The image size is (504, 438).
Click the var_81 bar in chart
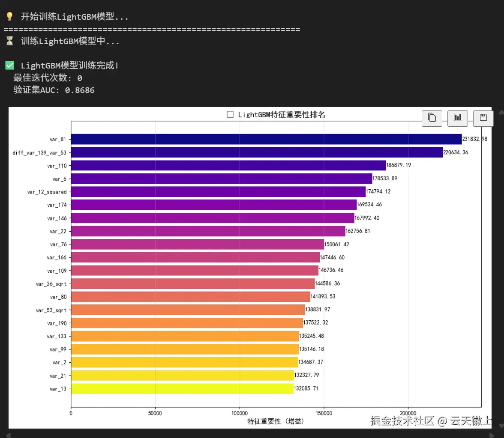266,139
